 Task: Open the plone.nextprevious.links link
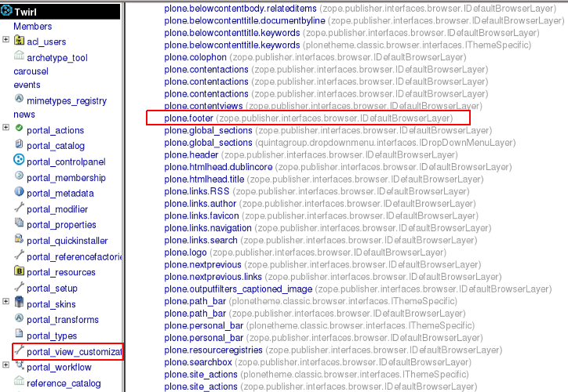pos(213,277)
